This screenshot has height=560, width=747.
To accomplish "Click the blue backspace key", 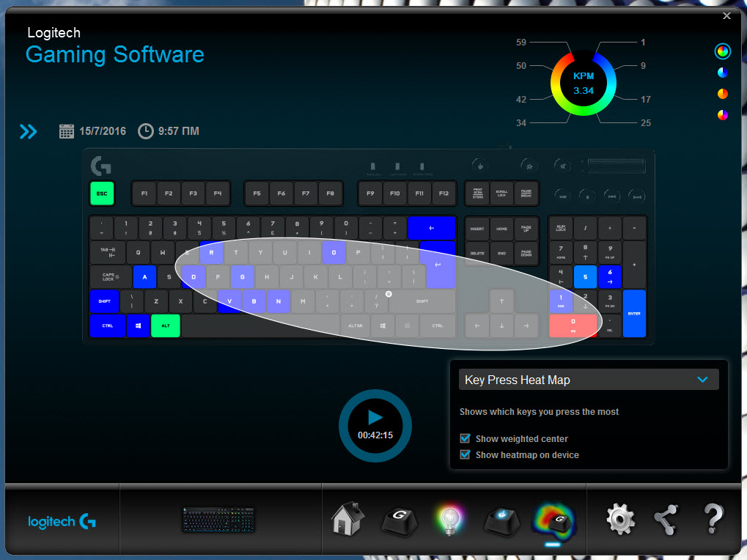I will point(432,228).
